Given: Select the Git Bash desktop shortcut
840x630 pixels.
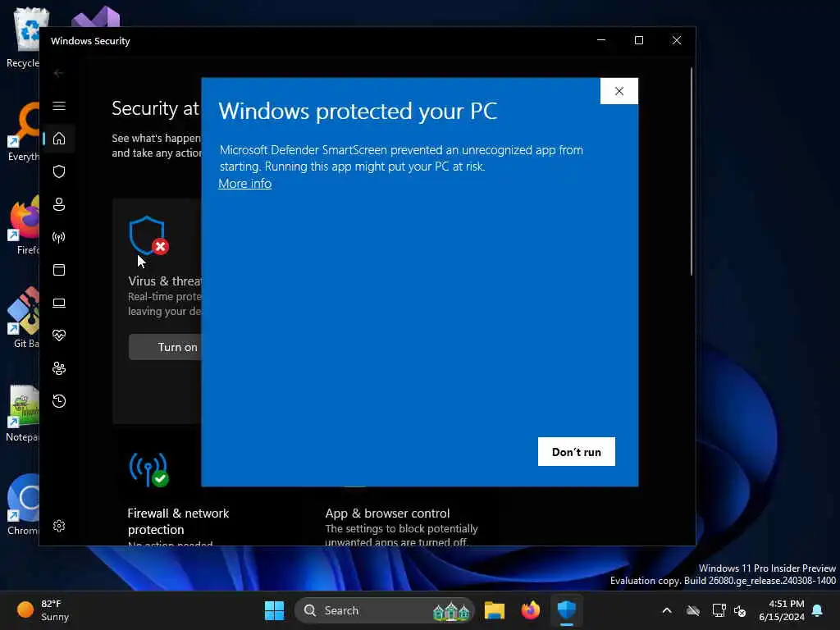Looking at the screenshot, I should [24, 318].
